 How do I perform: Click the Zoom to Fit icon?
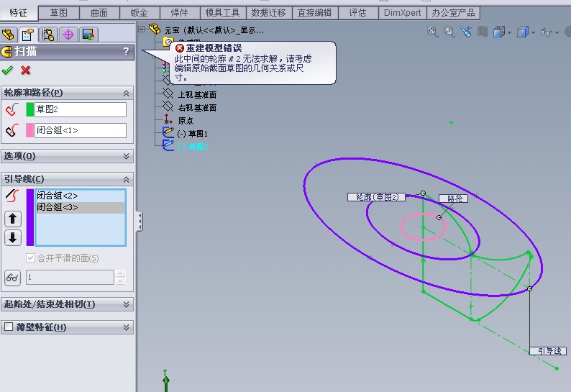pos(432,32)
